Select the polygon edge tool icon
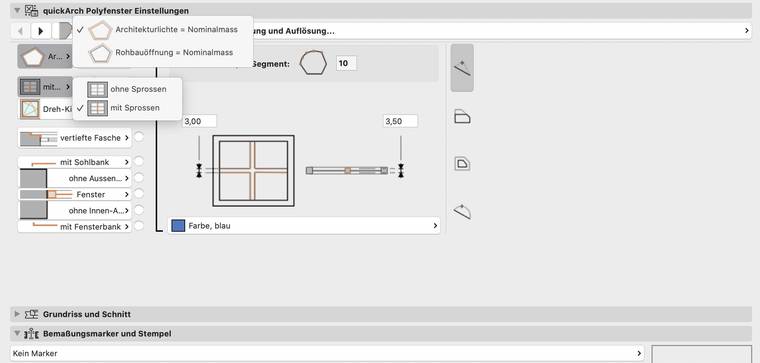The height and width of the screenshot is (363, 760). point(462,68)
